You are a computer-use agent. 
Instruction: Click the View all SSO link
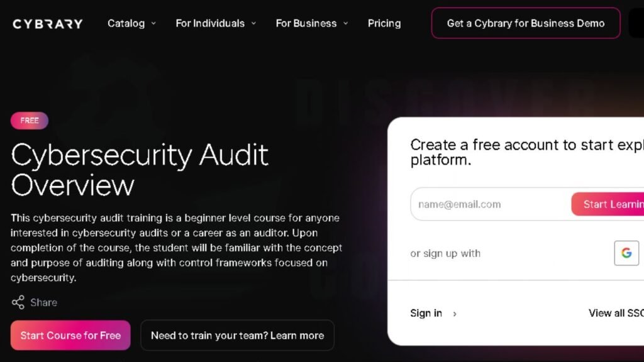click(x=616, y=313)
